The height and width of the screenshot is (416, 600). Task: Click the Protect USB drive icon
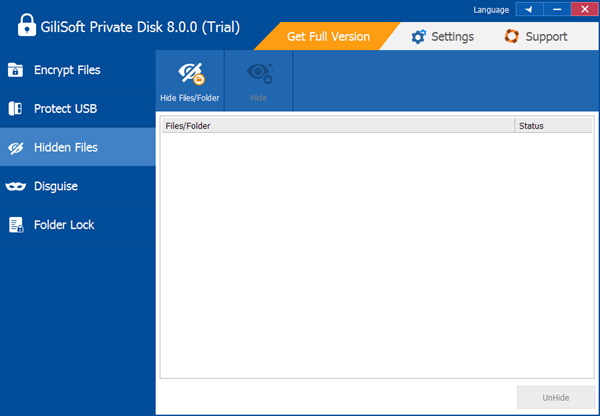pos(15,109)
